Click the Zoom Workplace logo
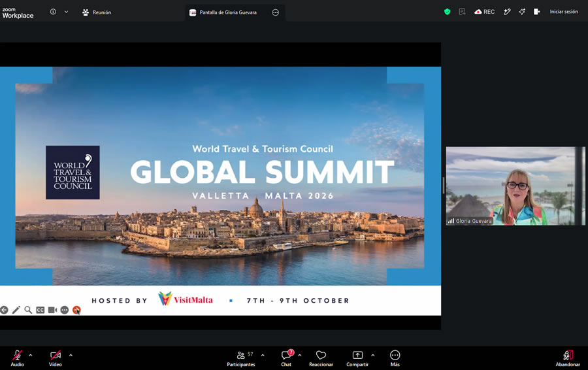Screen dimensions: 588x370 tap(18, 13)
